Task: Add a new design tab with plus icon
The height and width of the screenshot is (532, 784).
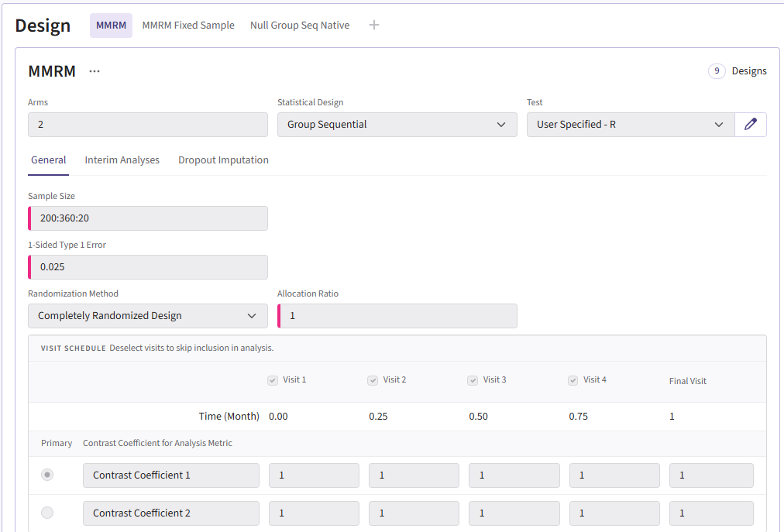Action: [x=374, y=25]
